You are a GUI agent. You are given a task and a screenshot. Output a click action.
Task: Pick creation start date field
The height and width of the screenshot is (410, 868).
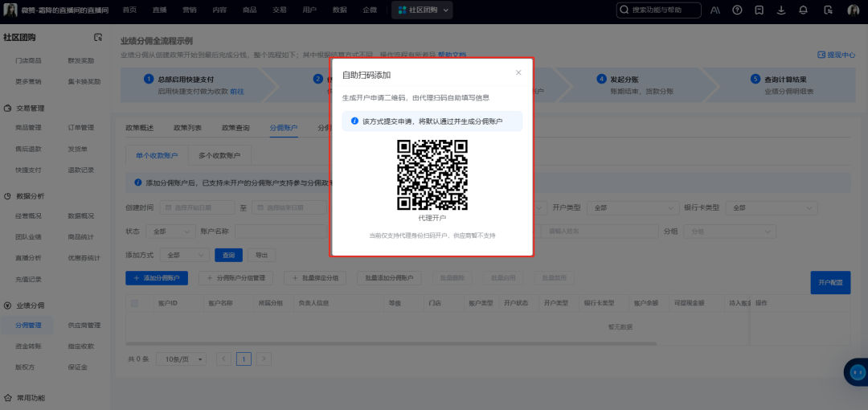[197, 207]
